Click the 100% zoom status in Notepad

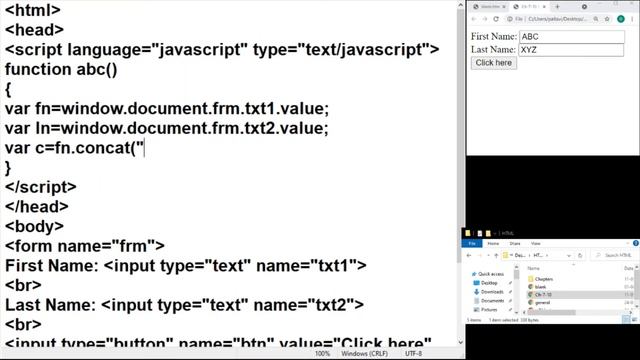(x=322, y=353)
